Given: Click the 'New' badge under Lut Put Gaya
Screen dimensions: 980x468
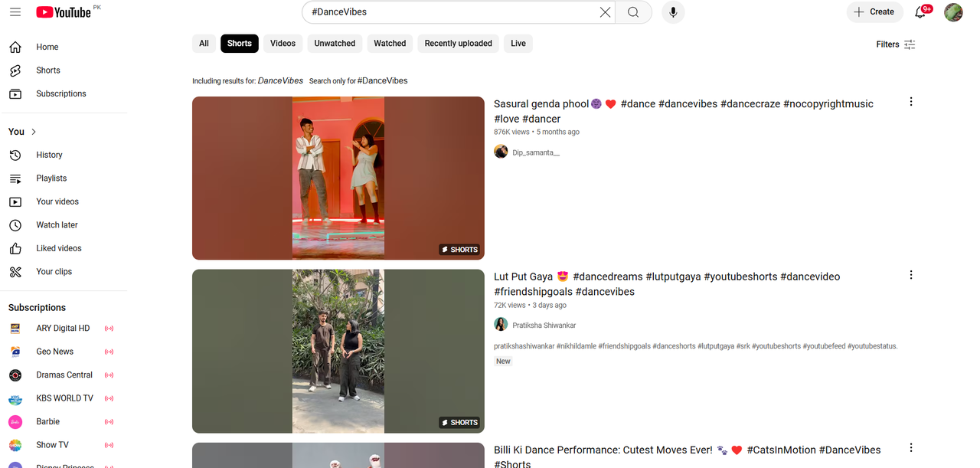Looking at the screenshot, I should [x=503, y=362].
